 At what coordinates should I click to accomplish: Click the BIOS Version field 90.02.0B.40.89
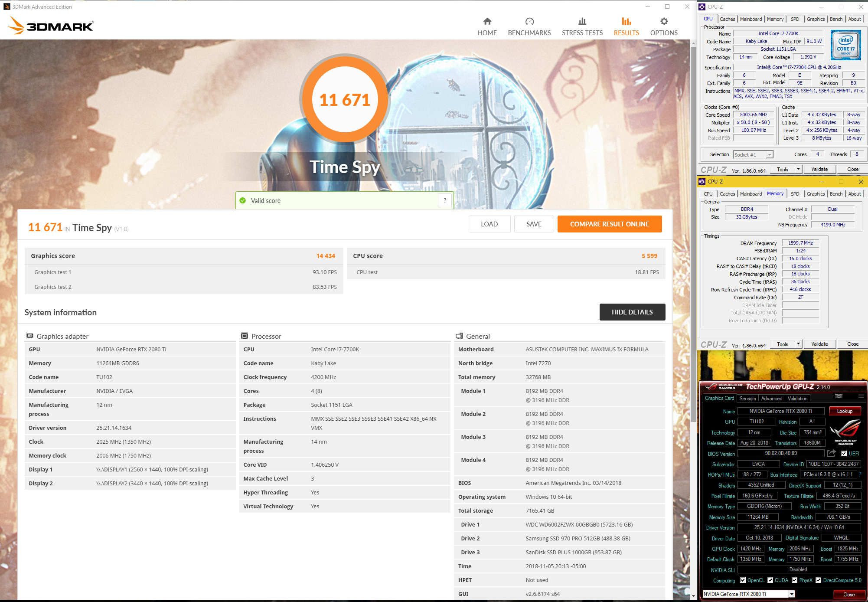pos(781,453)
